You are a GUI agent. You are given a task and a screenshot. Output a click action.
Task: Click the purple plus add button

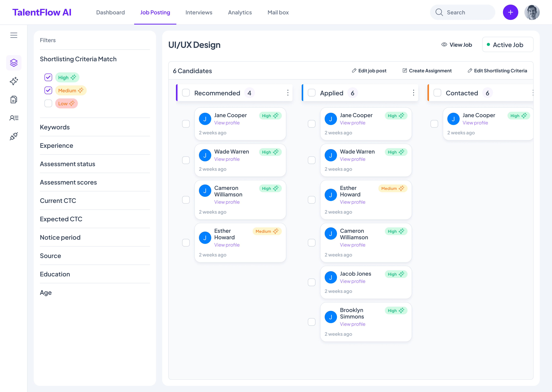pyautogui.click(x=510, y=12)
